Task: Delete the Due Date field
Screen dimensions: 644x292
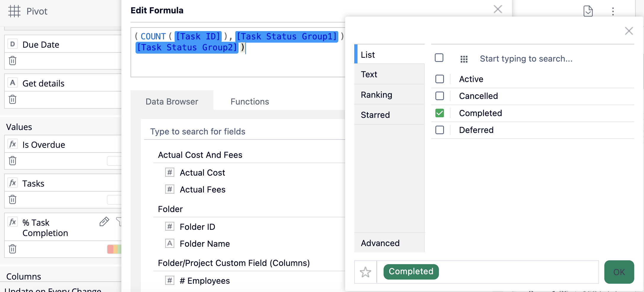Action: [x=12, y=61]
